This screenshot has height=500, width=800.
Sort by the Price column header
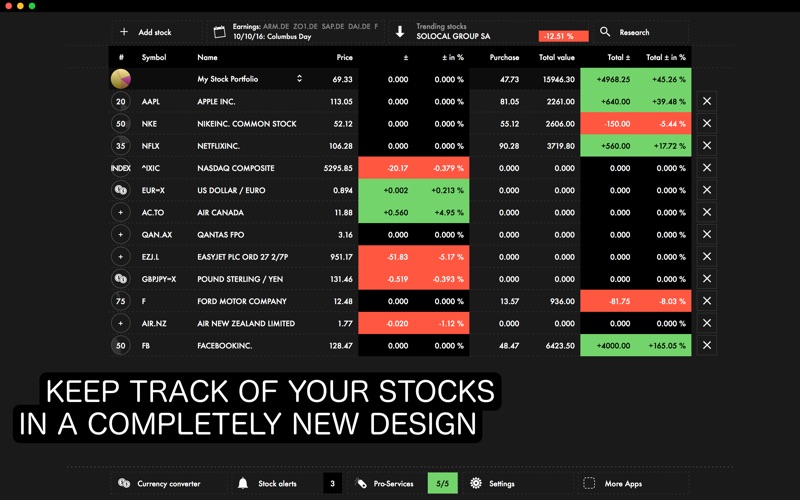345,57
